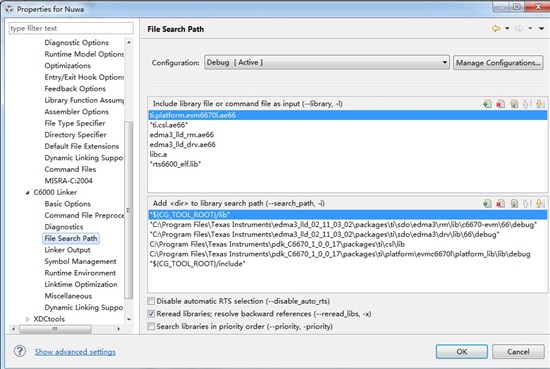Click Delete icon for library search path

click(500, 203)
